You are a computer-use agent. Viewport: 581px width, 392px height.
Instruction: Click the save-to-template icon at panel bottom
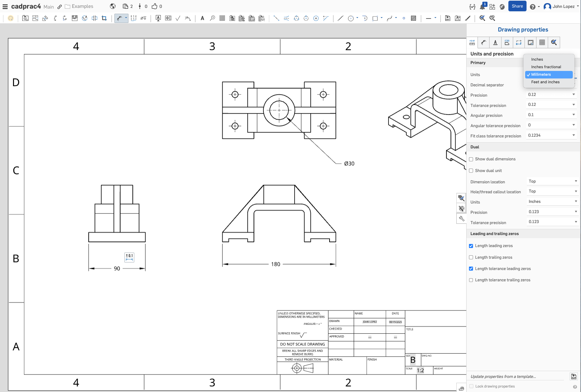[573, 376]
